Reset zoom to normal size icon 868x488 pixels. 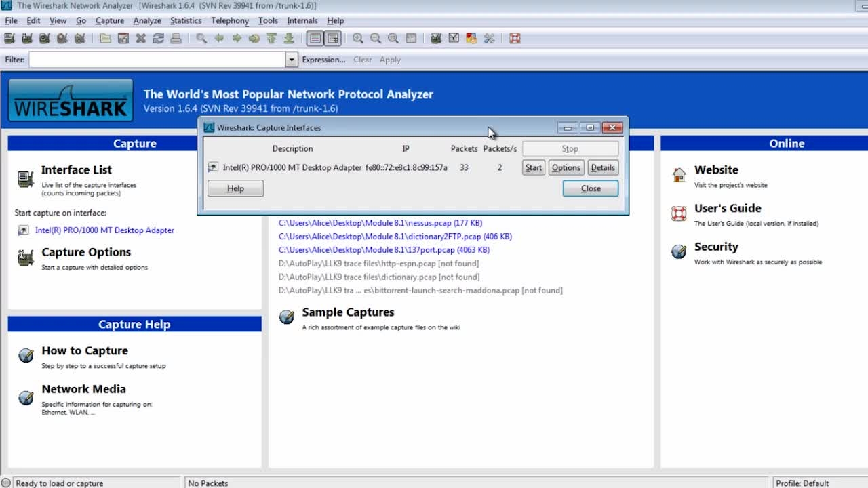click(x=393, y=39)
